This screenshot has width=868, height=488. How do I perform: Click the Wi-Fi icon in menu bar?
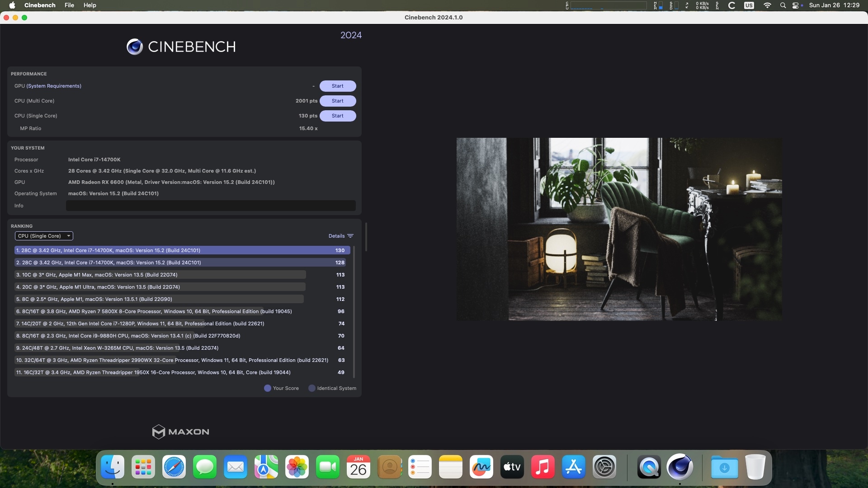[x=767, y=5]
